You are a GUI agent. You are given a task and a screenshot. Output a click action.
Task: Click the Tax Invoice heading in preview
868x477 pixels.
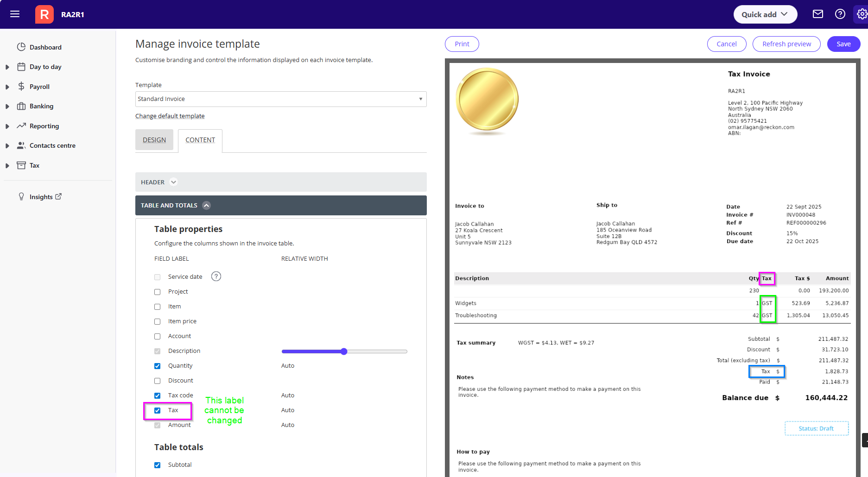tap(749, 74)
